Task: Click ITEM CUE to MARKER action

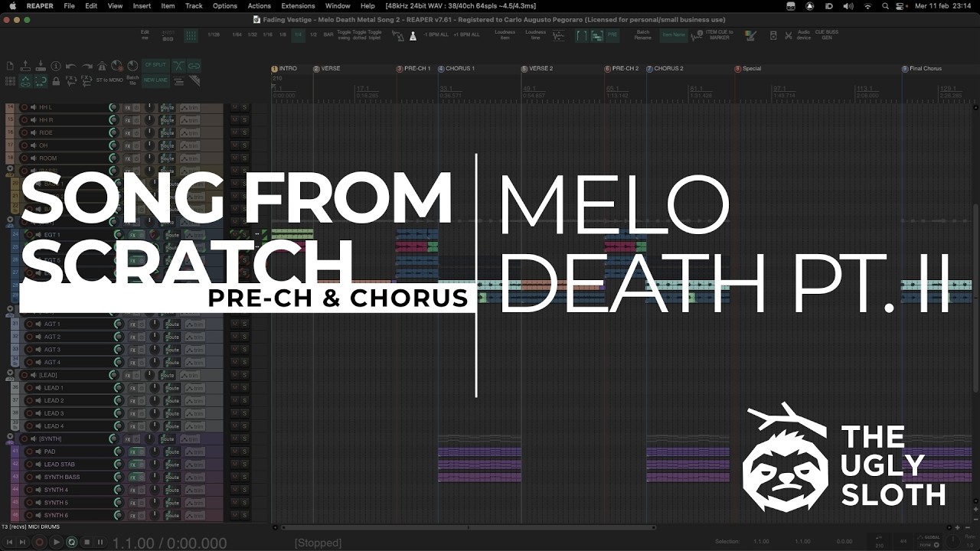Action: tap(719, 35)
